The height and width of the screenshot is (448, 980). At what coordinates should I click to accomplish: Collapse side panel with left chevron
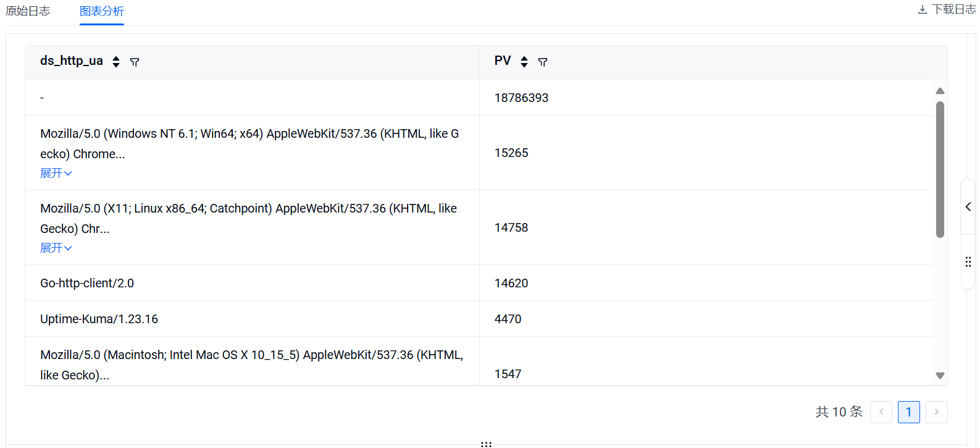[968, 207]
